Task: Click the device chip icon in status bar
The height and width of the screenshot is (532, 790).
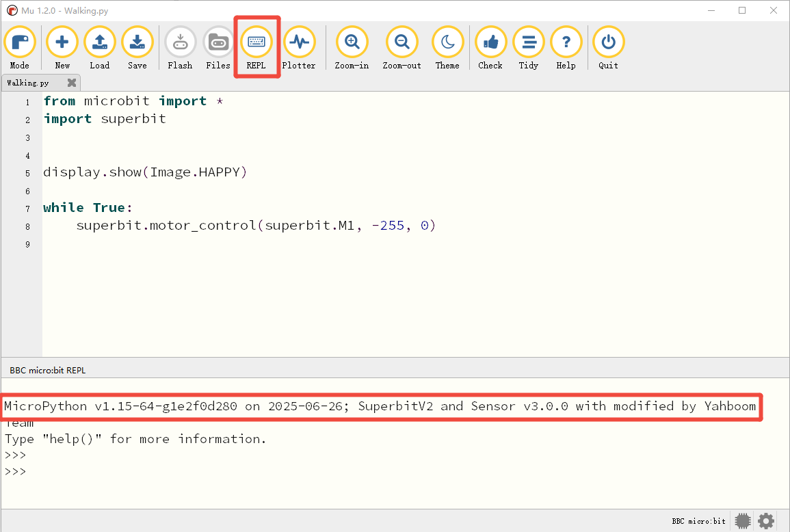Action: (742, 521)
